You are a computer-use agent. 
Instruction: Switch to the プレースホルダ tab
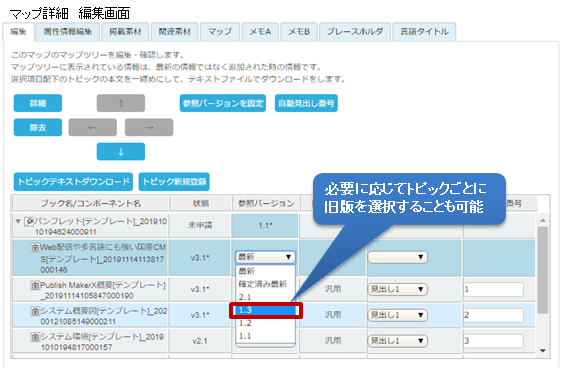point(355,32)
